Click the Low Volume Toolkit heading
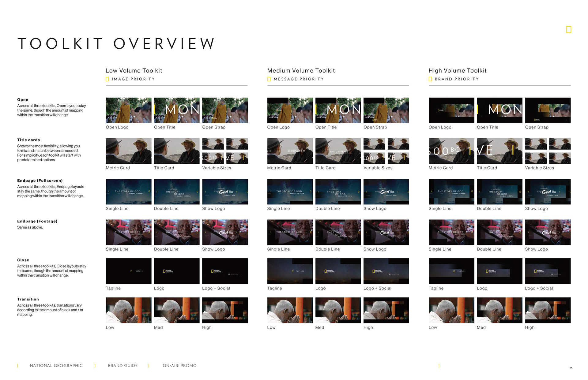The height and width of the screenshot is (380, 588). coord(134,71)
